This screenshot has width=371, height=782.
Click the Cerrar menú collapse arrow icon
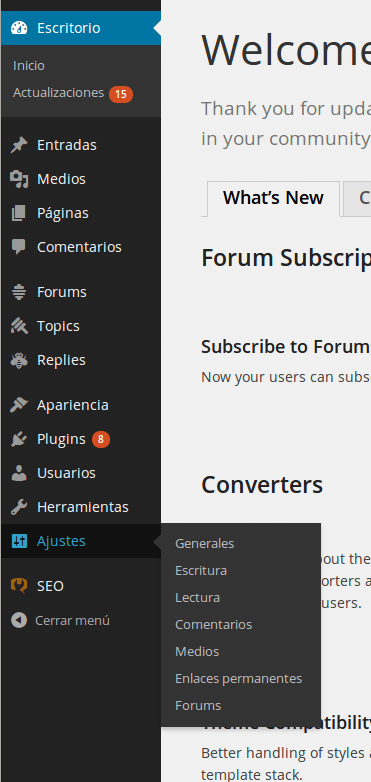[19, 620]
